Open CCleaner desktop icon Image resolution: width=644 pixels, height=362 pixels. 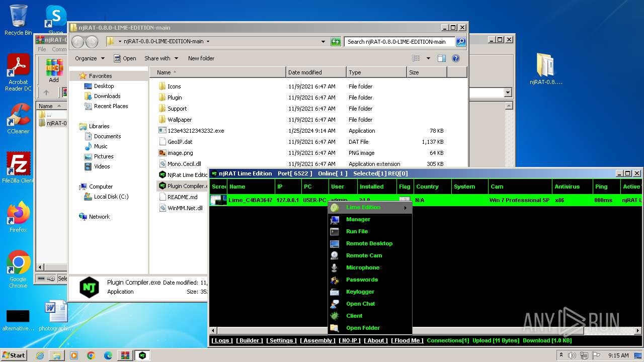coord(18,118)
